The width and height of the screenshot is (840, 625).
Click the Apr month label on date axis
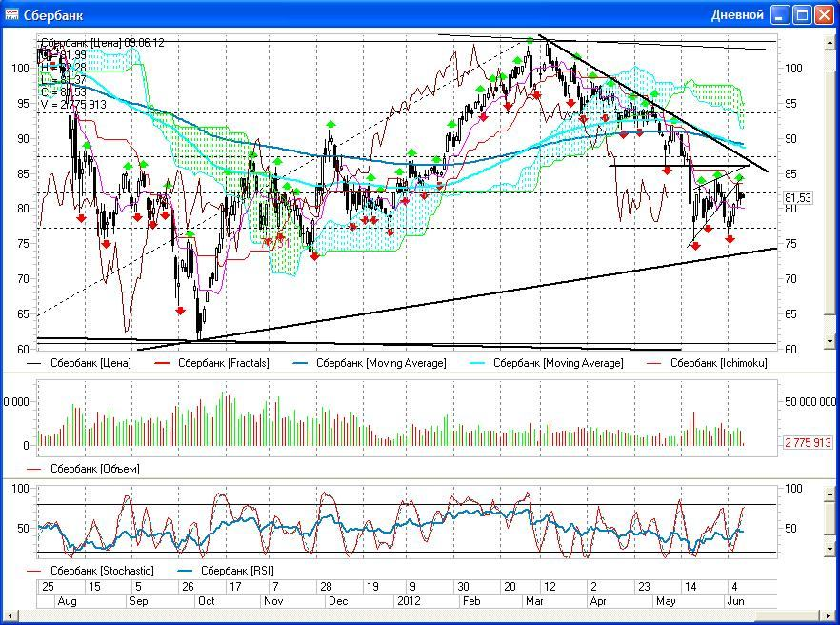tap(598, 601)
